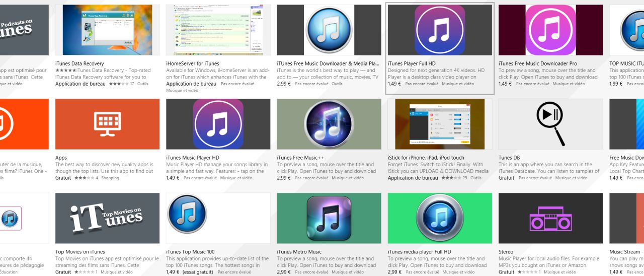Open the iHomeServer for iTunes screenshot thumbnail
Screen dimensions: 644x276
218,30
